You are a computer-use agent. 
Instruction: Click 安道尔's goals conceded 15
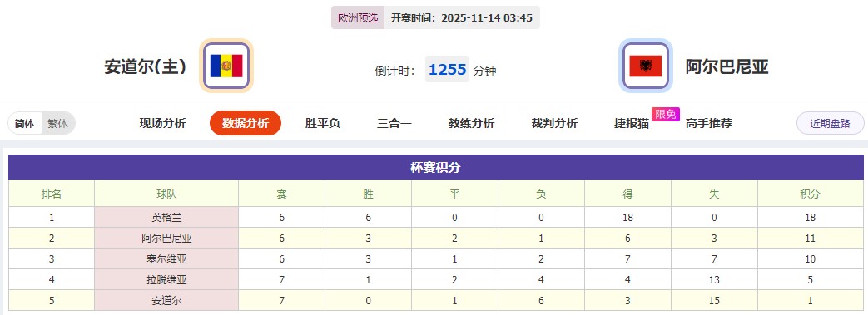(714, 301)
